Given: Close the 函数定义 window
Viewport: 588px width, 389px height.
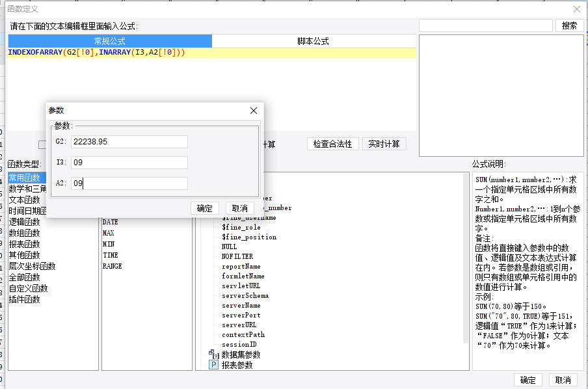Looking at the screenshot, I should (577, 9).
